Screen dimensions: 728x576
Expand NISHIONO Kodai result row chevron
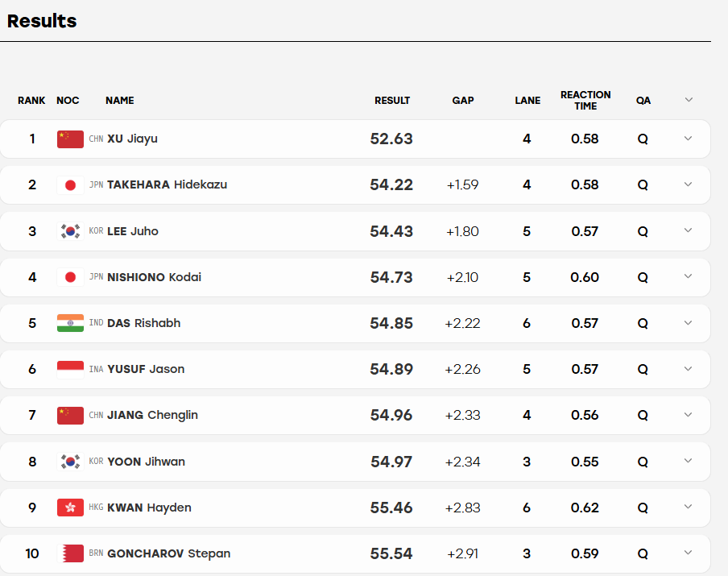(x=688, y=276)
